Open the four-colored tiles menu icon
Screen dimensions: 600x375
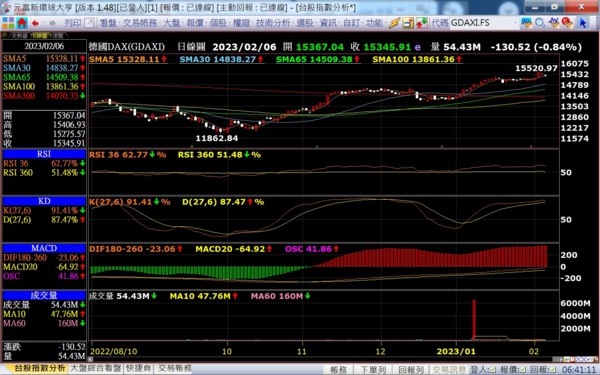point(8,23)
